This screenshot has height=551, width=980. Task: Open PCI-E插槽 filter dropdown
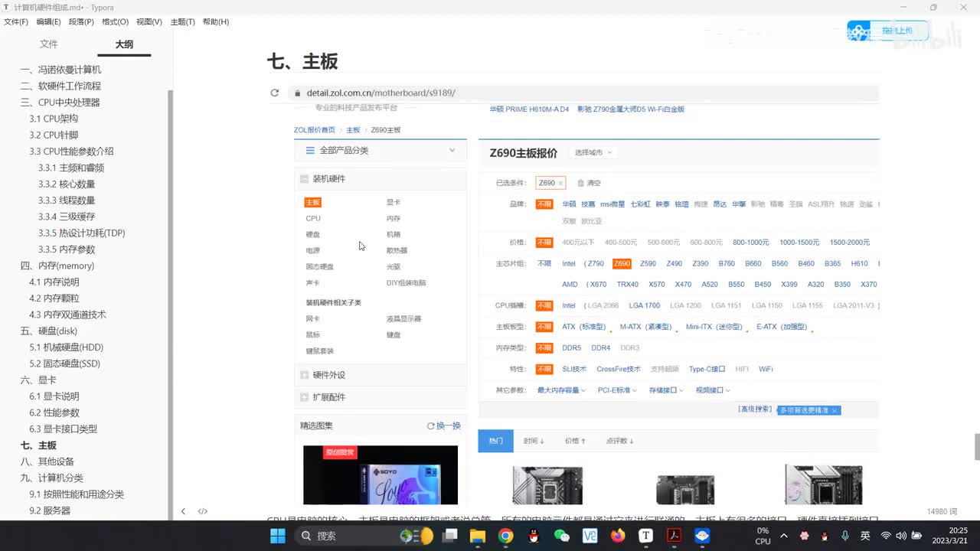pyautogui.click(x=617, y=390)
